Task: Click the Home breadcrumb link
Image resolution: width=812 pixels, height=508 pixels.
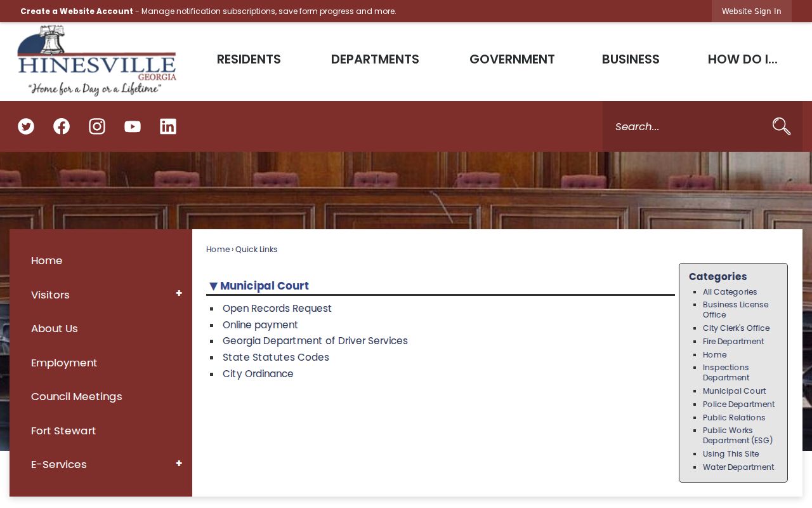Action: click(218, 250)
